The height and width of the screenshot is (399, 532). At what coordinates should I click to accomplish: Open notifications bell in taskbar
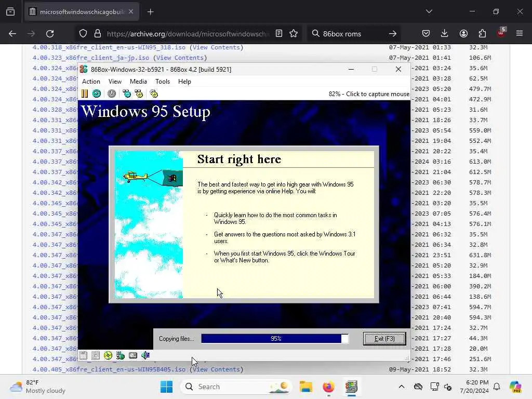point(497,387)
